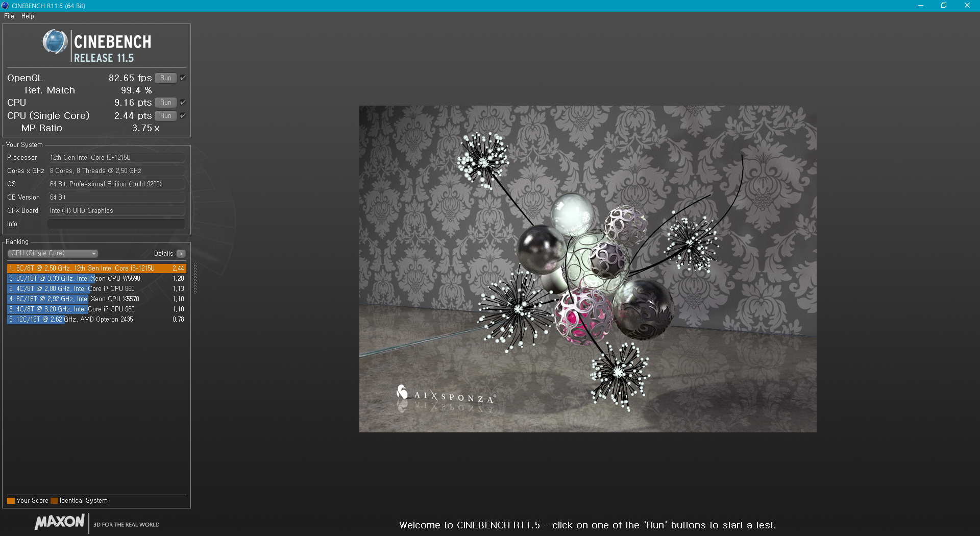Select ranking row 4 Xeon CPU X5570

tap(96, 299)
